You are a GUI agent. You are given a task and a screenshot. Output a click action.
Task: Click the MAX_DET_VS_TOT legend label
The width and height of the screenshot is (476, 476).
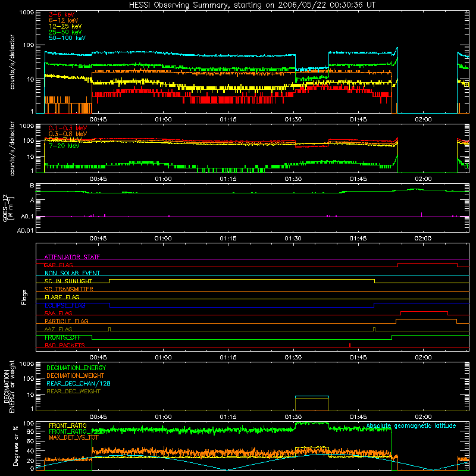(74, 437)
